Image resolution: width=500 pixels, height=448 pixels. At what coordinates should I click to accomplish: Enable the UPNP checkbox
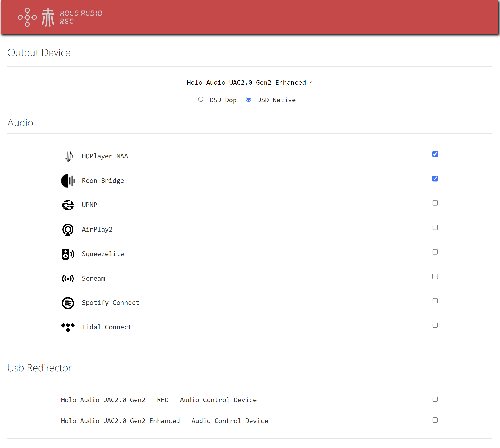click(x=435, y=203)
